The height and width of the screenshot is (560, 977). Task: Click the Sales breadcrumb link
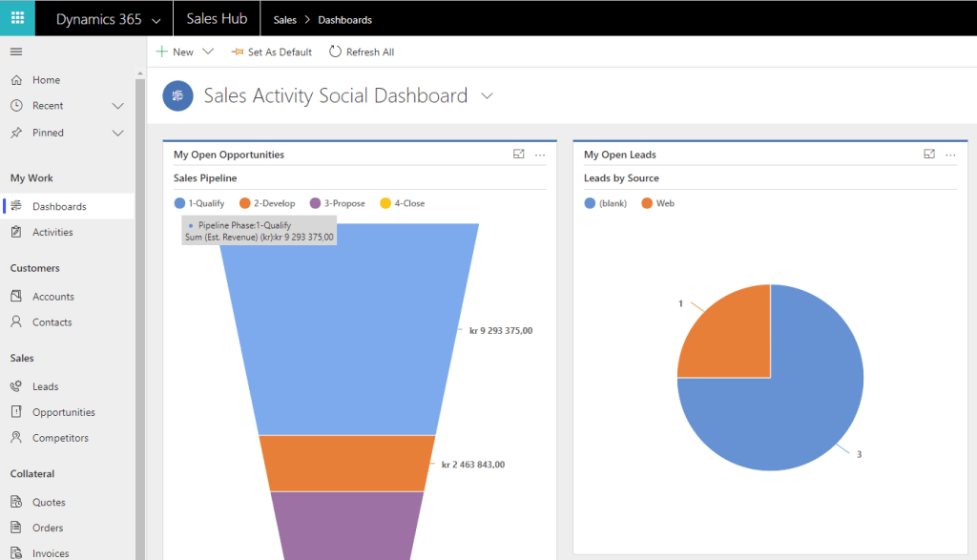pyautogui.click(x=284, y=20)
